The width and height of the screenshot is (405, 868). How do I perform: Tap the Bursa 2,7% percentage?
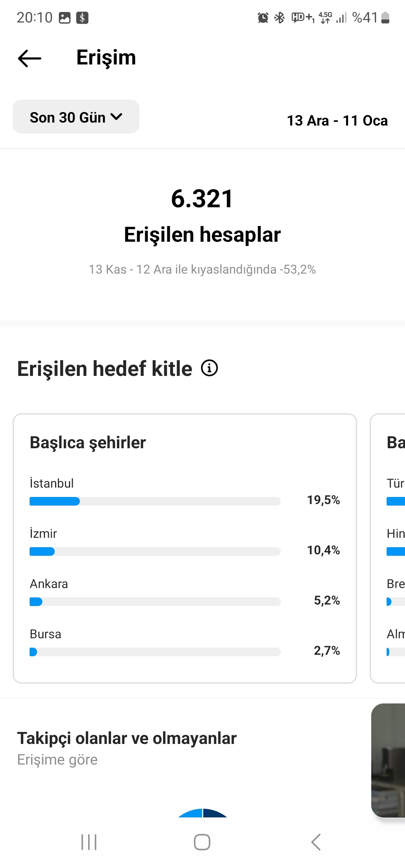[327, 651]
